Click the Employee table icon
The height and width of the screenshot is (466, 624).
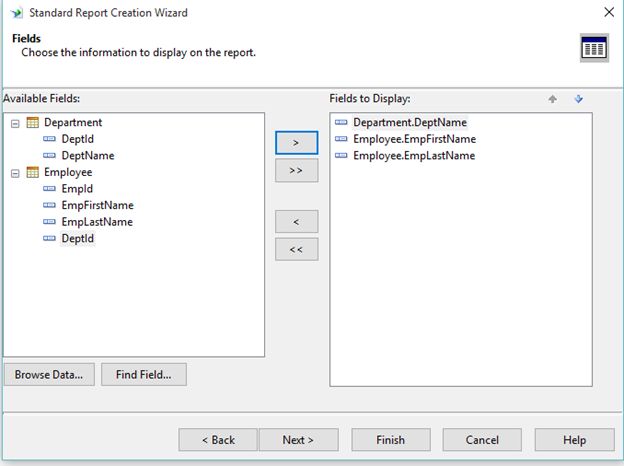pyautogui.click(x=33, y=172)
